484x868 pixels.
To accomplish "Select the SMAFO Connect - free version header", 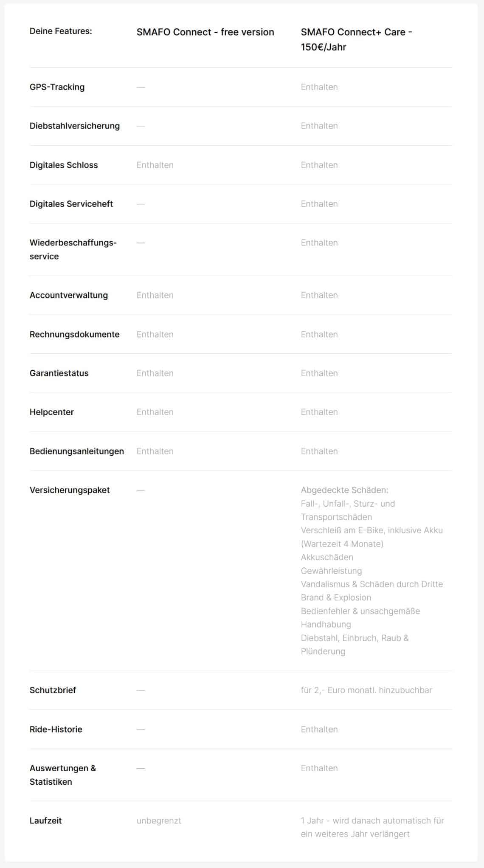I will (x=205, y=32).
